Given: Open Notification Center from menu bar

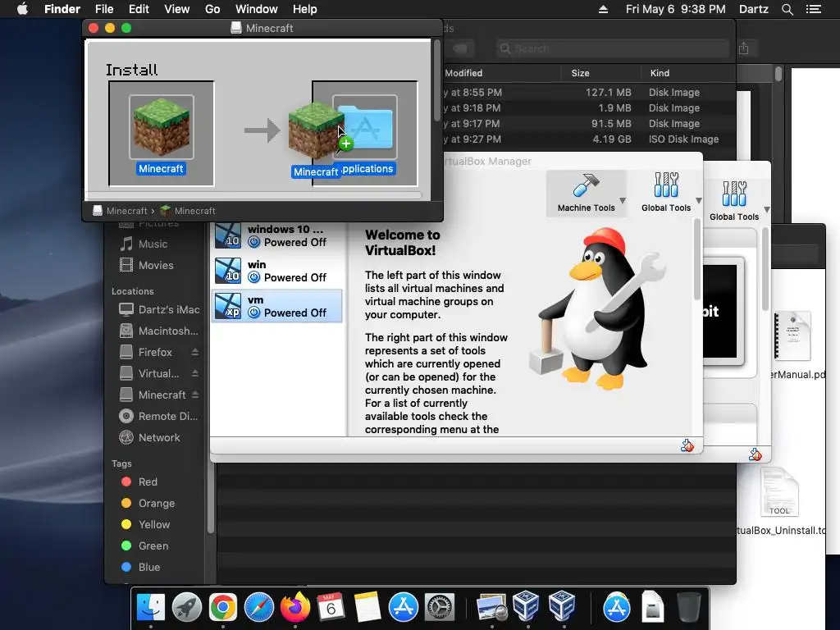Looking at the screenshot, I should tap(813, 9).
